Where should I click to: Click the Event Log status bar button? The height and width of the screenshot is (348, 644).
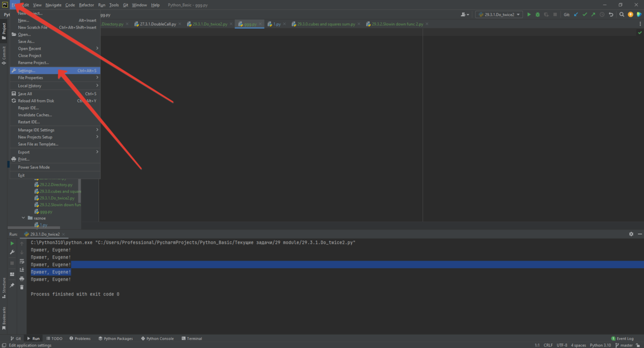[623, 339]
